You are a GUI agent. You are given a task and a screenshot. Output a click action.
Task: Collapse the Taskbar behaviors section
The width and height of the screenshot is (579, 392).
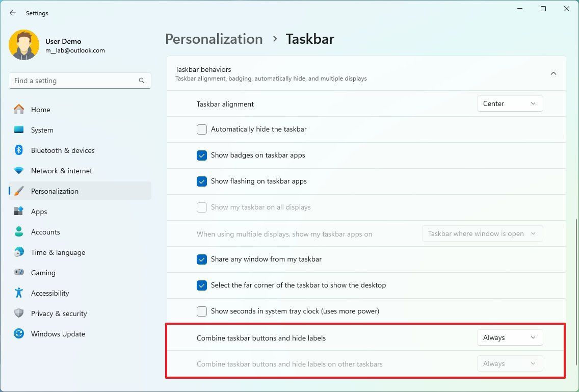pyautogui.click(x=554, y=73)
